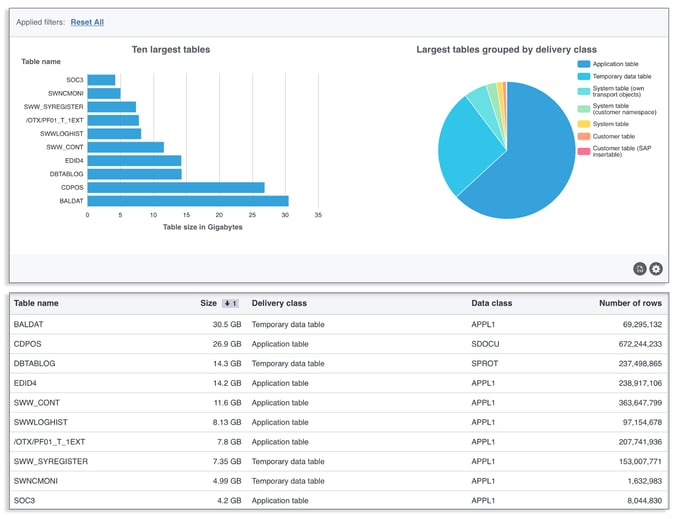Click the SDOCU data class cell
Viewport: 678px width, 519px height.
tap(485, 344)
